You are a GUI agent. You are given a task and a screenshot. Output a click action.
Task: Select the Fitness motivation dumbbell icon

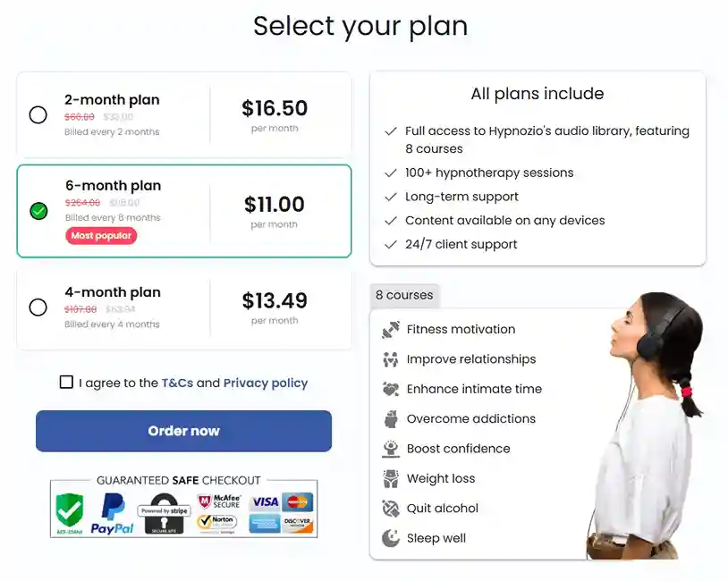(x=391, y=329)
